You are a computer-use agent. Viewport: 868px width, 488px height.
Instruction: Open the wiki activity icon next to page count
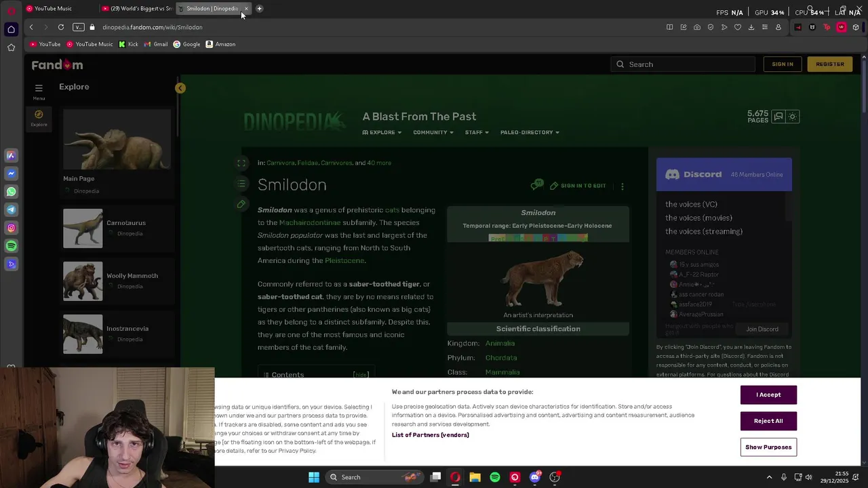tap(778, 117)
